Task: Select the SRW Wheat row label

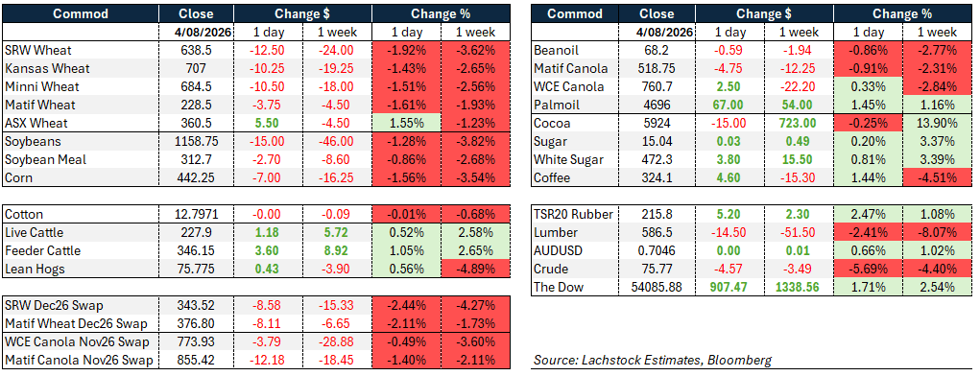Action: (36, 51)
